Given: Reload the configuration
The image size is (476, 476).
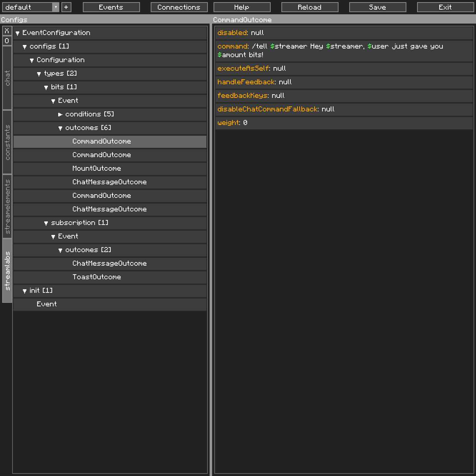Looking at the screenshot, I should click(309, 7).
